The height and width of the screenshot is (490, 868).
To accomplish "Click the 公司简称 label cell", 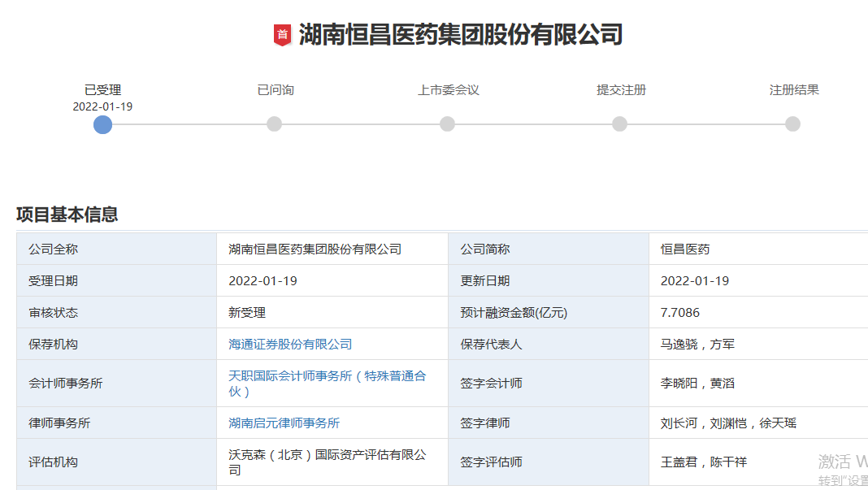I will click(x=549, y=249).
